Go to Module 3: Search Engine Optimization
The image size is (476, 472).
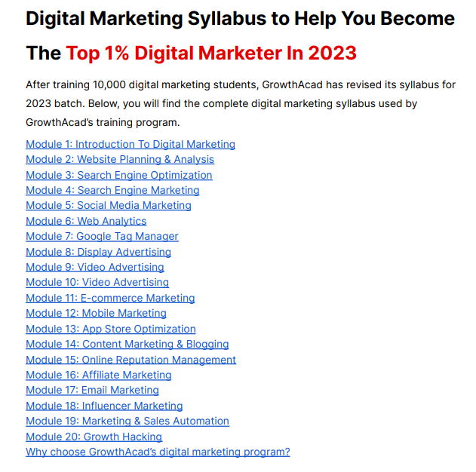coord(119,175)
